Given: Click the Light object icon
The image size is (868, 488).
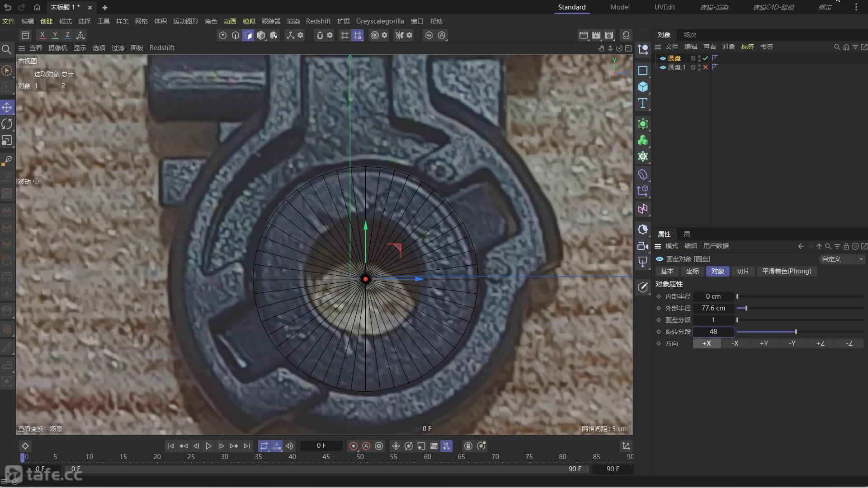Looking at the screenshot, I should click(642, 262).
